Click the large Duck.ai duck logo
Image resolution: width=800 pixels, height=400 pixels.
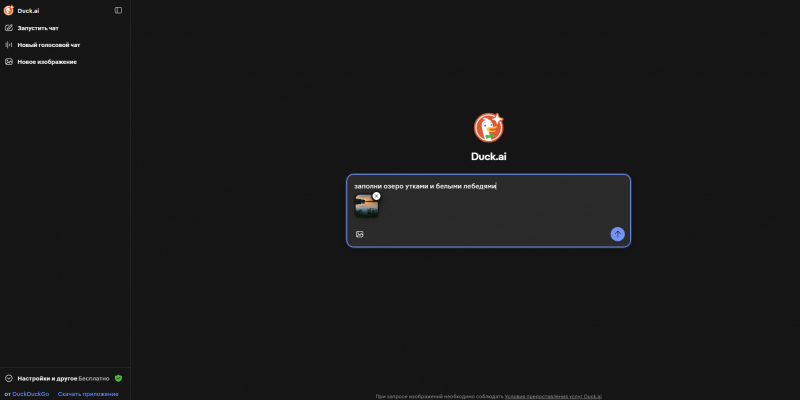[489, 128]
